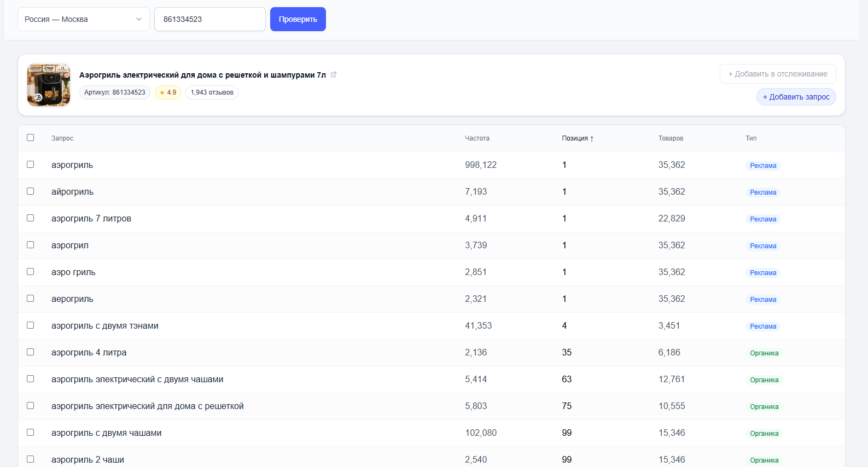
Task: Toggle the select-all checkbox in header
Action: point(31,138)
